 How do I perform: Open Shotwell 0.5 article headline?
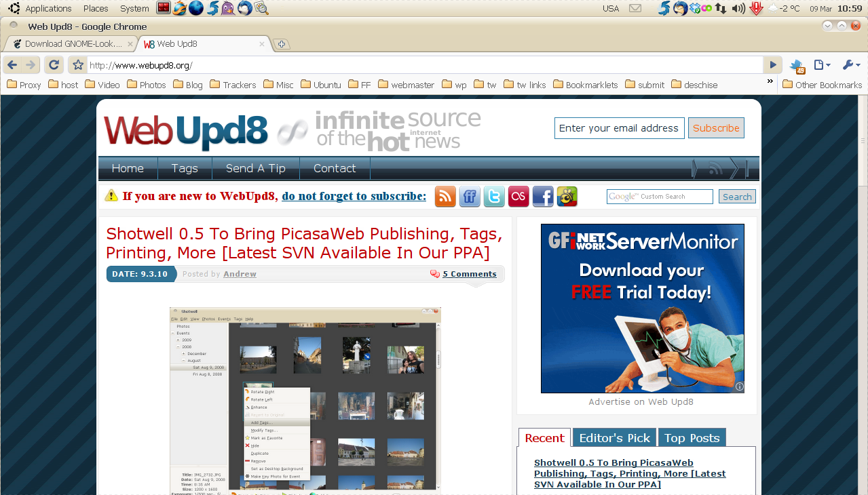click(x=304, y=243)
